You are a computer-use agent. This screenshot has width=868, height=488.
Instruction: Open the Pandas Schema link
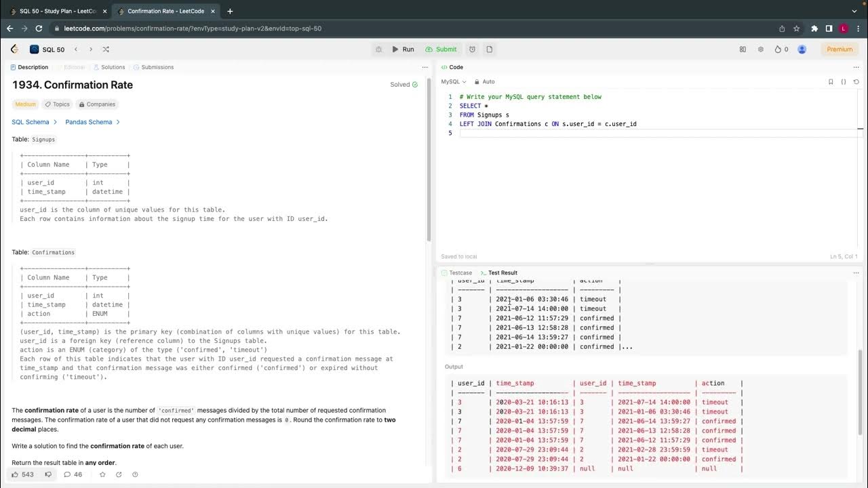coord(93,122)
